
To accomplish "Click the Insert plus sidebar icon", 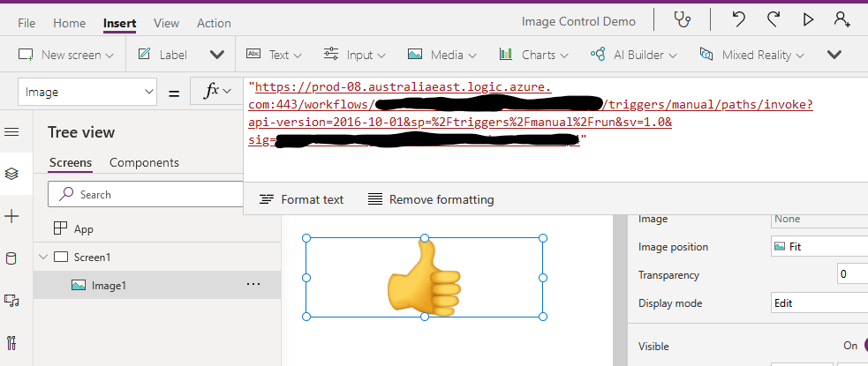I will pos(11,216).
